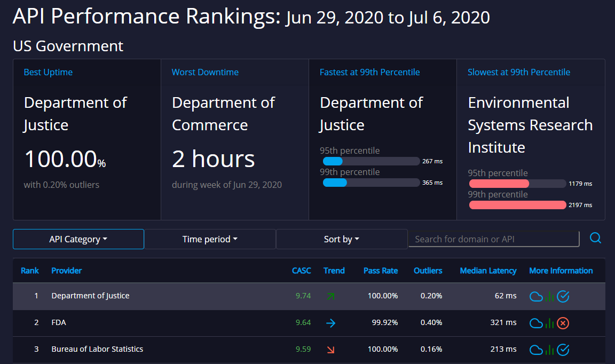Viewport: 615px width, 364px height.
Task: Click the 0.40% outliers value
Action: [431, 322]
